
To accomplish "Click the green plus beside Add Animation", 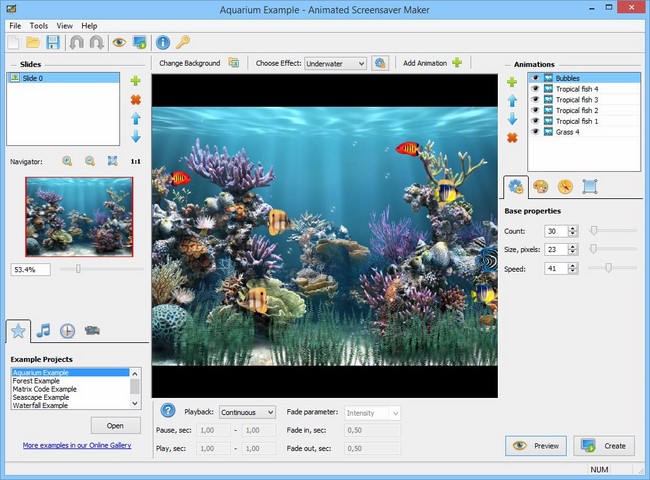I will click(457, 63).
